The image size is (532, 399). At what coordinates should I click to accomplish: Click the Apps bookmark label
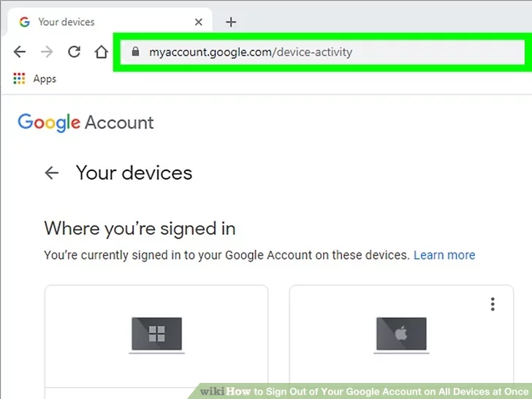[45, 79]
